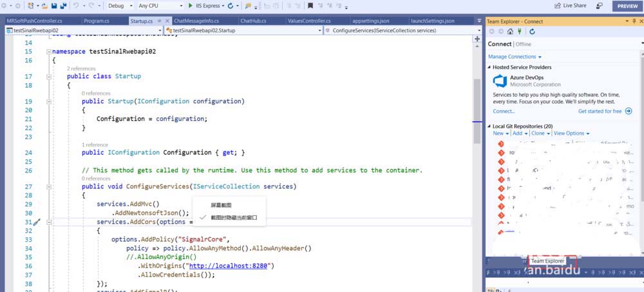Viewport: 644px width, 292px height.
Task: Refresh Team Explorer with circular arrow
Action: 533,32
